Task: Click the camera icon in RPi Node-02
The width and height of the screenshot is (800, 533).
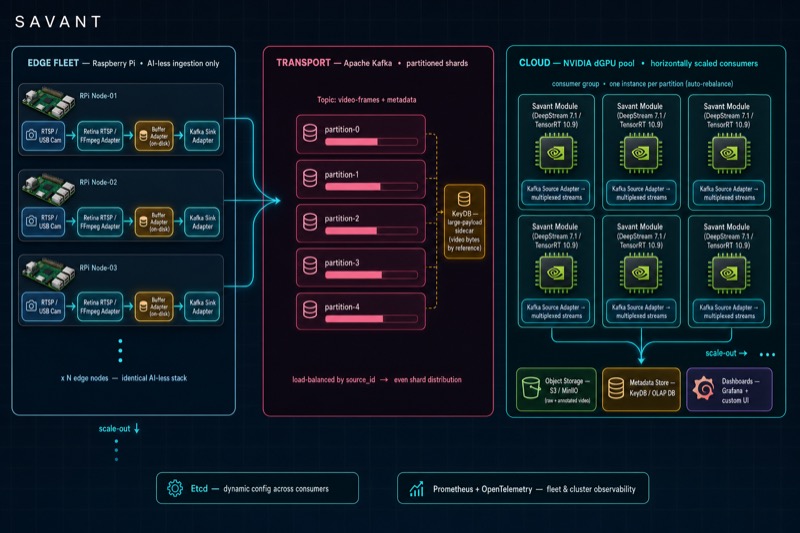Action: [31, 221]
